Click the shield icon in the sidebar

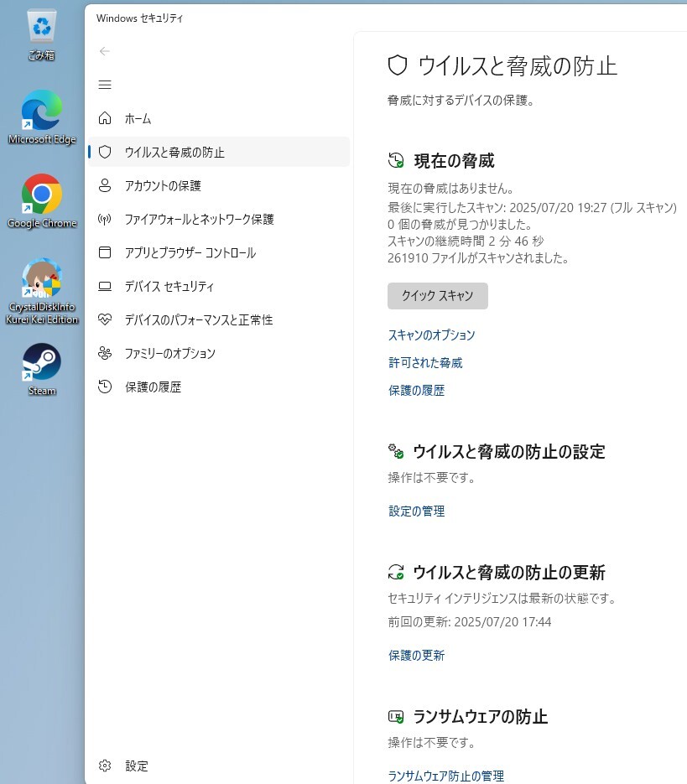(105, 152)
